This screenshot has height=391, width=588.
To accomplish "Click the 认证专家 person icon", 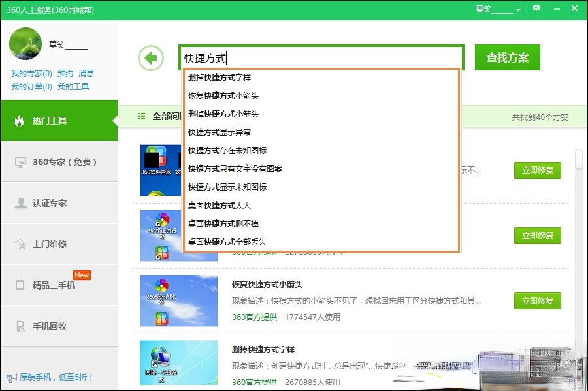I will click(21, 203).
